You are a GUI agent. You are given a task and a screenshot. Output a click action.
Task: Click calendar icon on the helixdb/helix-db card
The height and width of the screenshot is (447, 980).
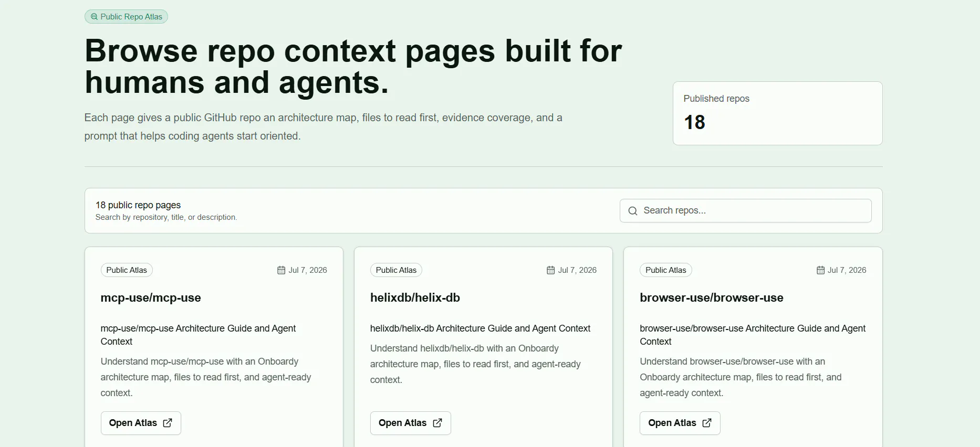coord(550,270)
